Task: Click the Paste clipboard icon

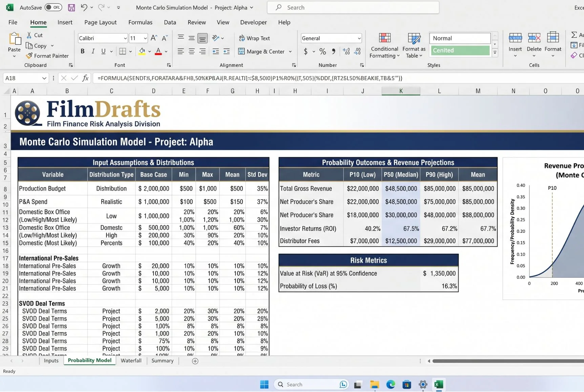Action: (x=14, y=39)
